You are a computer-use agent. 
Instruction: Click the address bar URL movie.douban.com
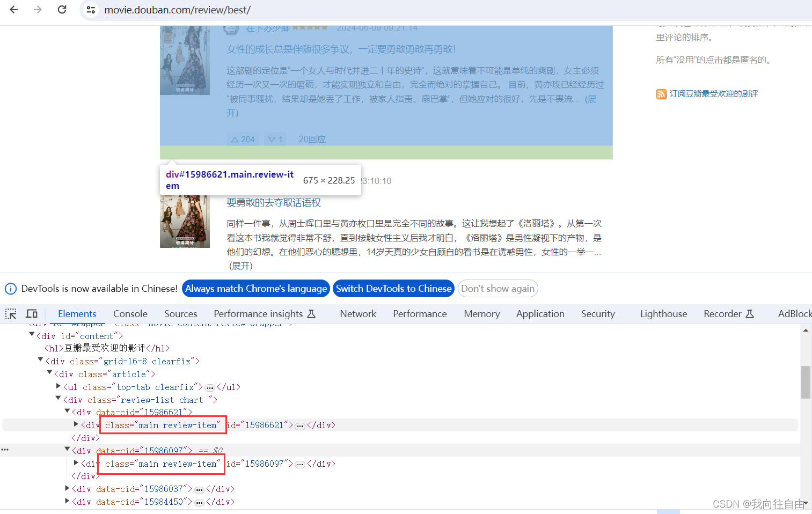point(177,10)
